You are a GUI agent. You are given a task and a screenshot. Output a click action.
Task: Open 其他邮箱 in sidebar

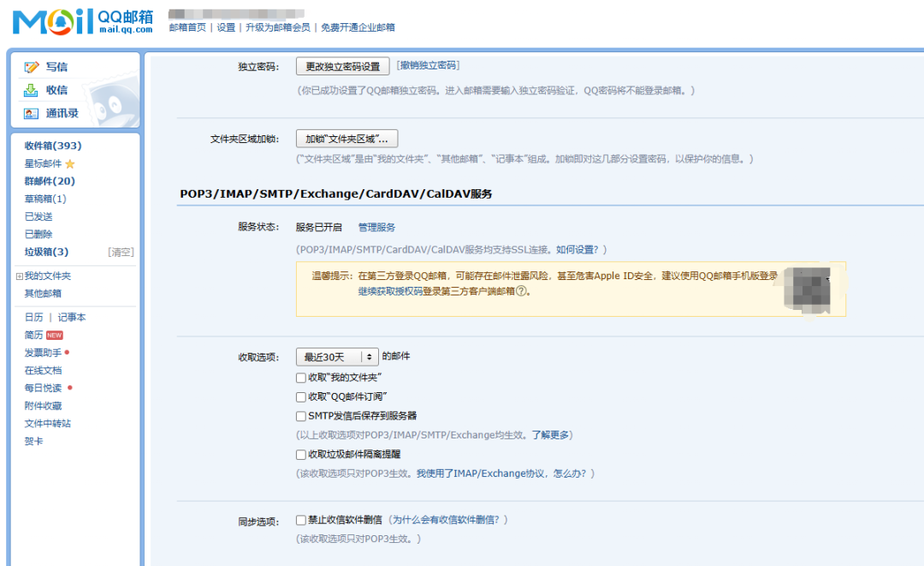pyautogui.click(x=43, y=294)
